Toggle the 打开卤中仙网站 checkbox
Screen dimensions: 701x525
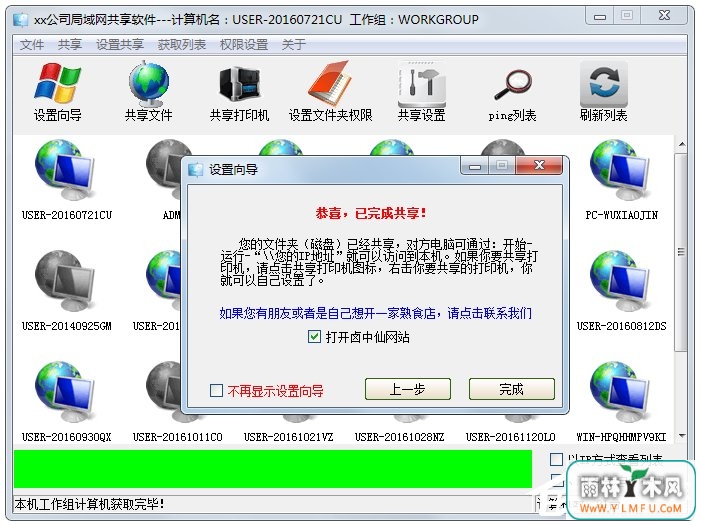point(314,336)
